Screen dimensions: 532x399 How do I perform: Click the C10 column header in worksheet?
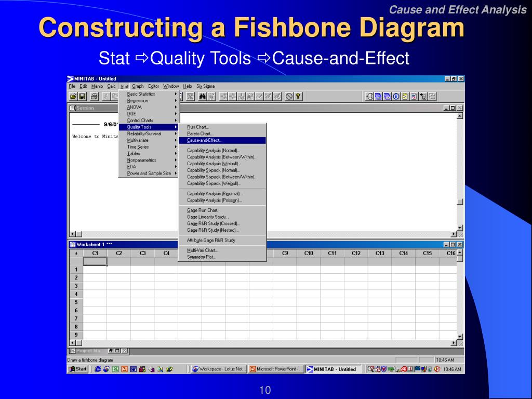(x=309, y=253)
